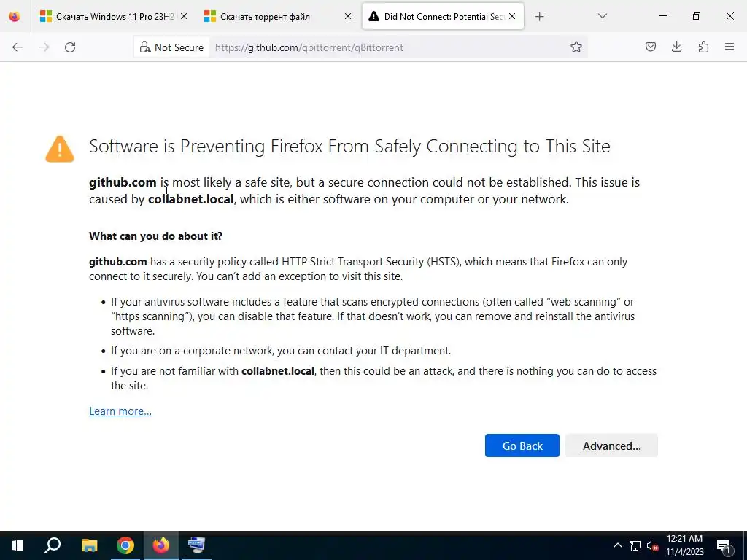Click the Go Back button
Viewport: 747px width, 560px height.
tap(522, 446)
